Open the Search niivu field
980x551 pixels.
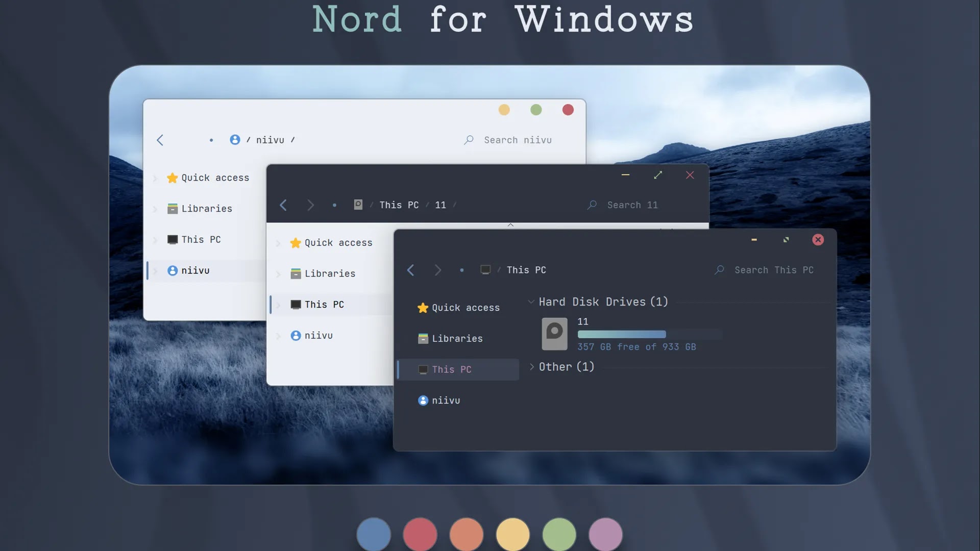click(518, 140)
